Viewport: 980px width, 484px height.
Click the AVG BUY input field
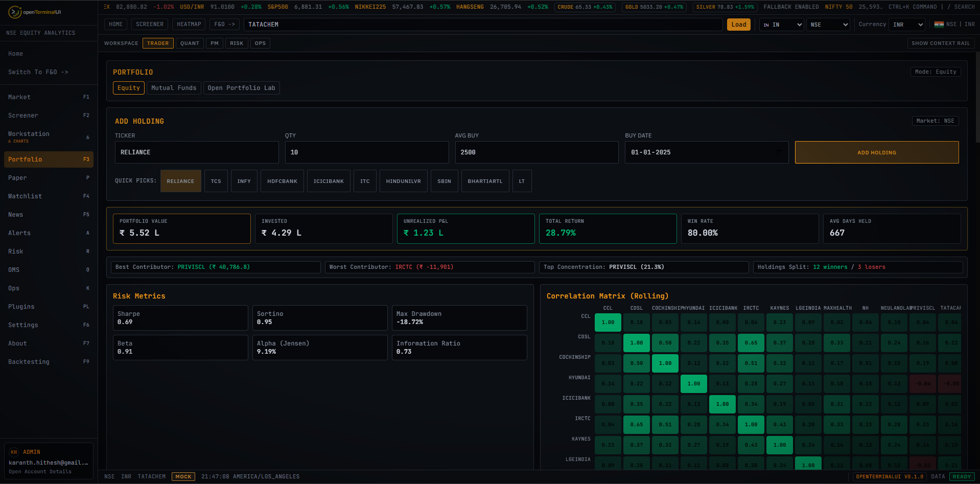pos(537,152)
